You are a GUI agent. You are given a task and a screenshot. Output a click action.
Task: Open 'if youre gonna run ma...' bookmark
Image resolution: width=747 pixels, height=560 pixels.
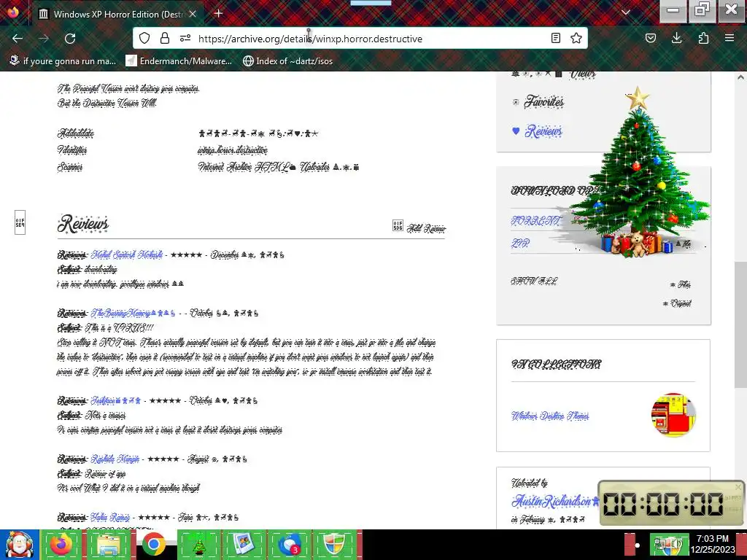click(x=63, y=61)
